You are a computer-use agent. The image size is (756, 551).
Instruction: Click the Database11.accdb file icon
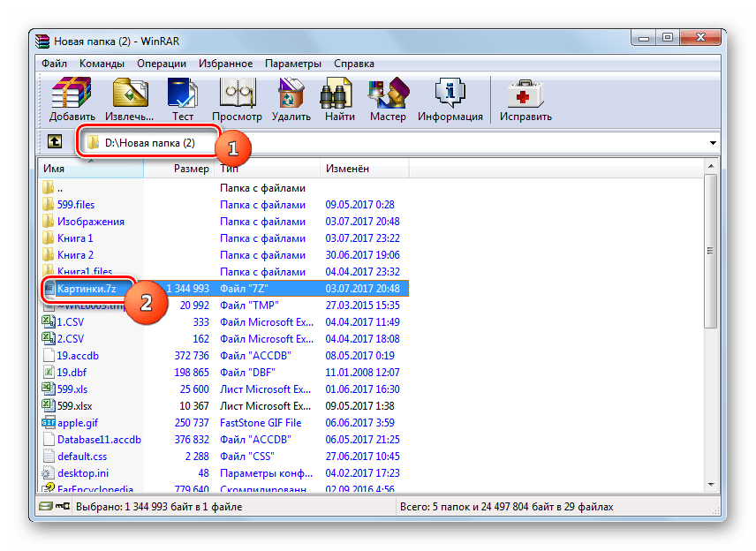[x=49, y=439]
